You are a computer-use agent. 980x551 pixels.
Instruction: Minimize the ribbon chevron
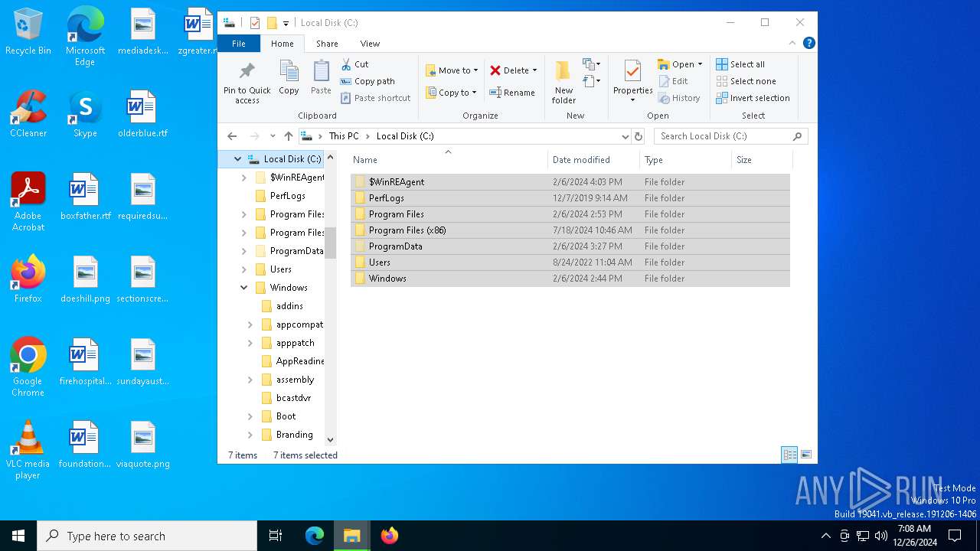(792, 43)
